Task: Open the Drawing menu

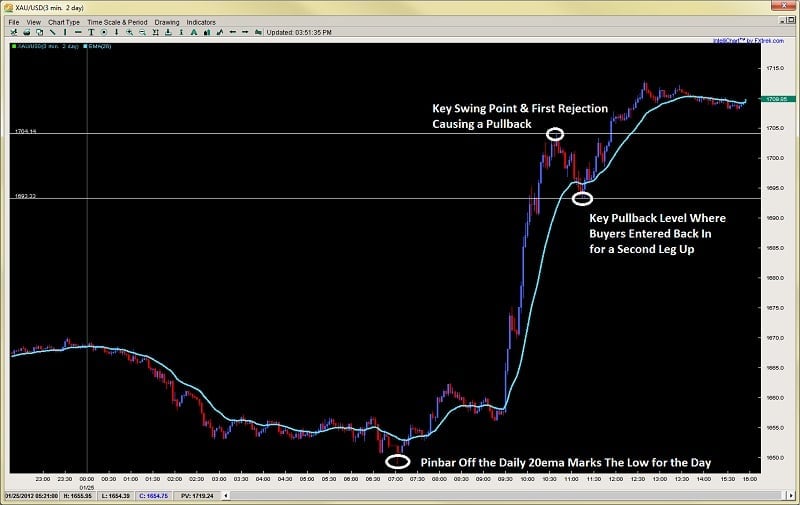Action: (x=167, y=22)
